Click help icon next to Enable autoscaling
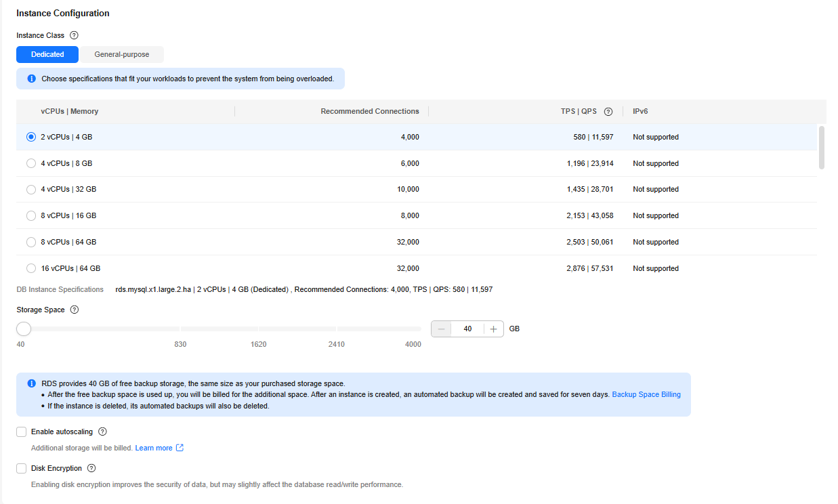The image size is (838, 504). click(102, 432)
